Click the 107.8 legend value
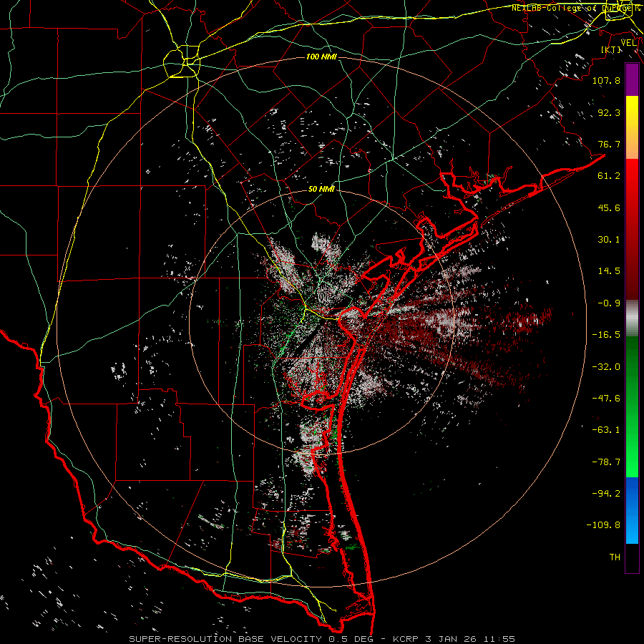The image size is (644, 644). [x=606, y=80]
